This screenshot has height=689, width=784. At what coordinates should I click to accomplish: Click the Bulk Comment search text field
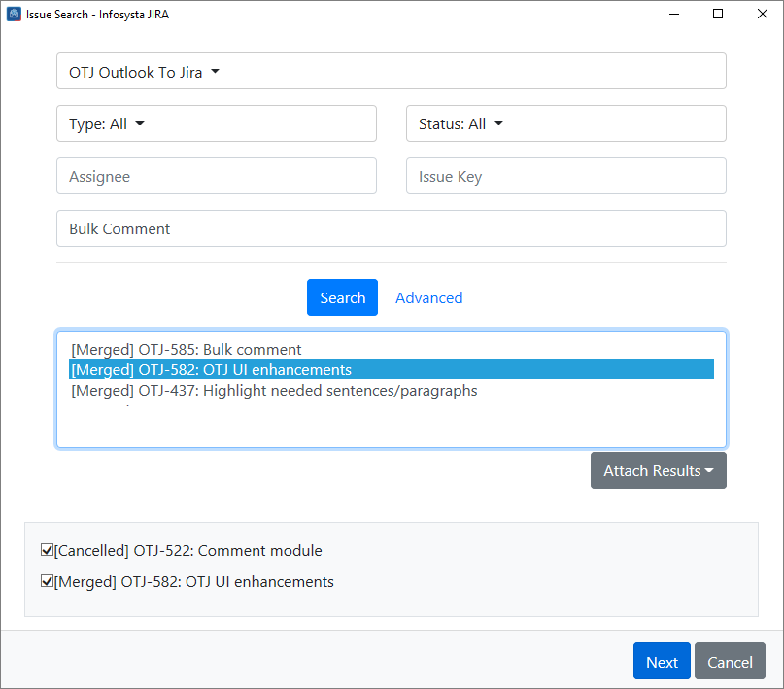391,229
